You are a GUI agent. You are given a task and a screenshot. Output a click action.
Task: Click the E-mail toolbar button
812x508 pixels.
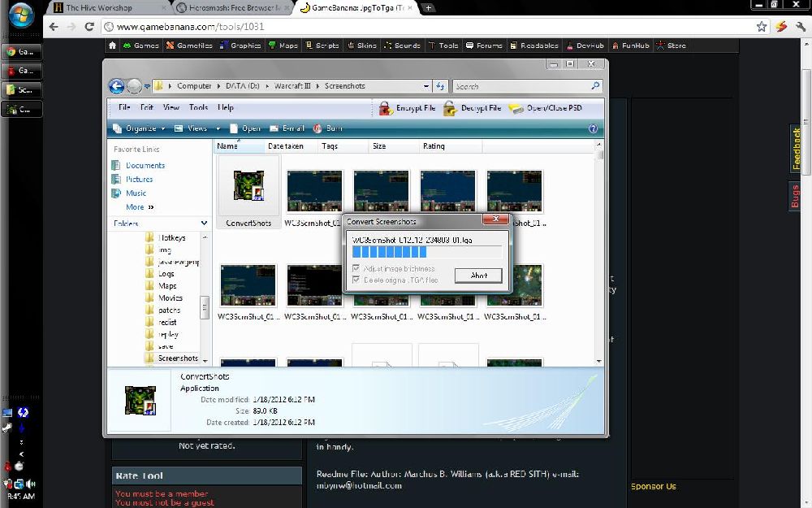(287, 128)
